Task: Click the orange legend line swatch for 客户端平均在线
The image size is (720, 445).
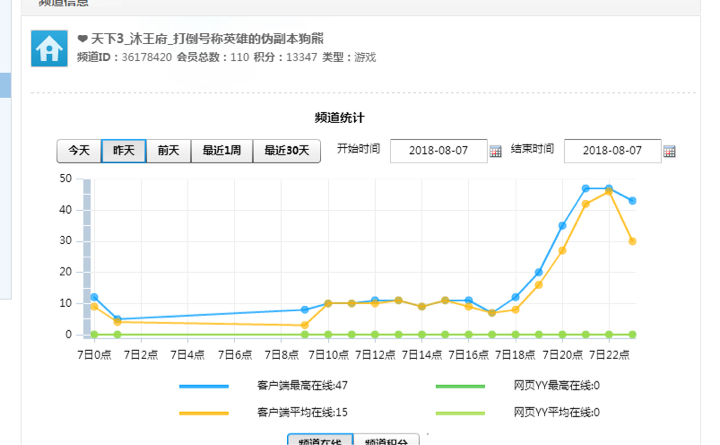Action: (x=204, y=413)
